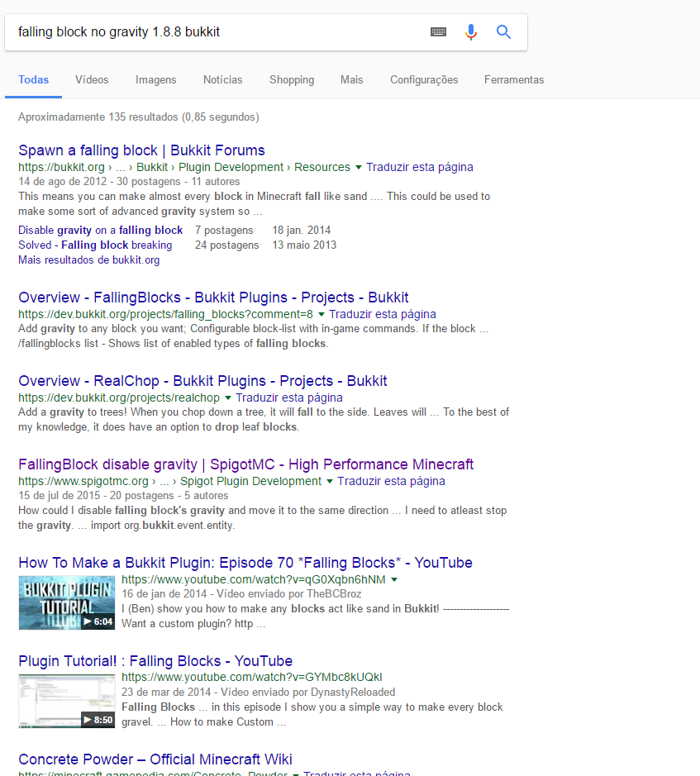Image resolution: width=700 pixels, height=776 pixels.
Task: Open the Shopping tab
Action: pyautogui.click(x=292, y=79)
